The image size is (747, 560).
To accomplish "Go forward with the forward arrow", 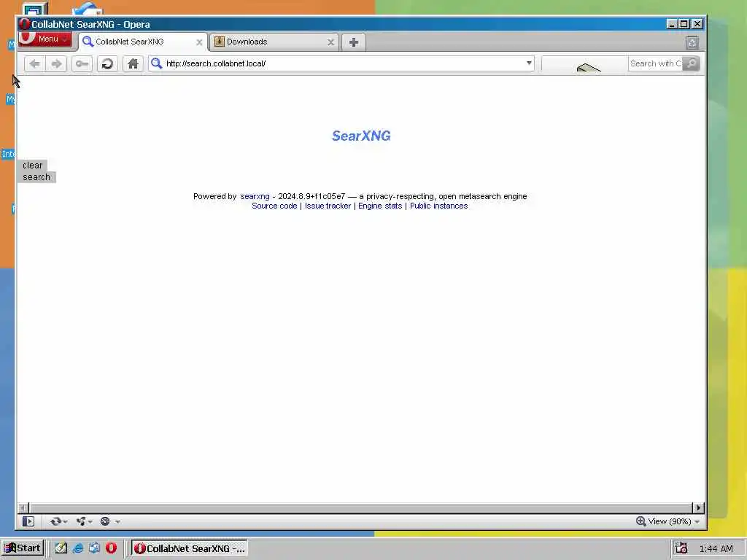I will 56,64.
